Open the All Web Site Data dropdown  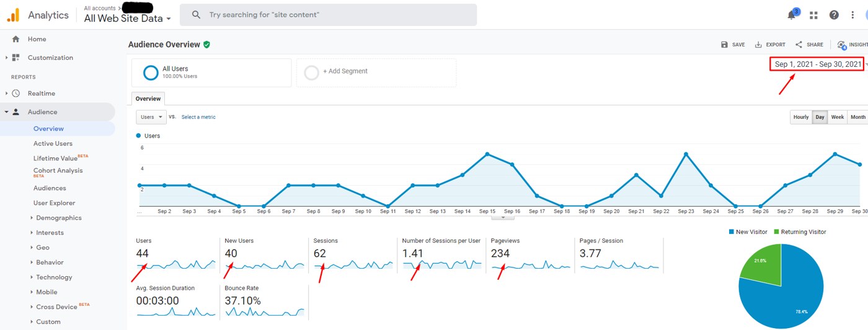[128, 19]
